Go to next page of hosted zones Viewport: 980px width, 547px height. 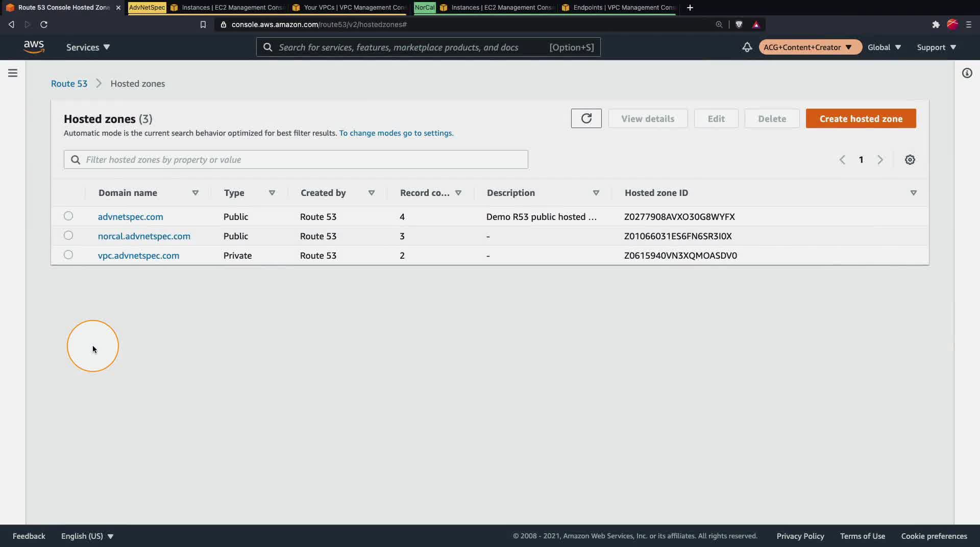tap(880, 160)
